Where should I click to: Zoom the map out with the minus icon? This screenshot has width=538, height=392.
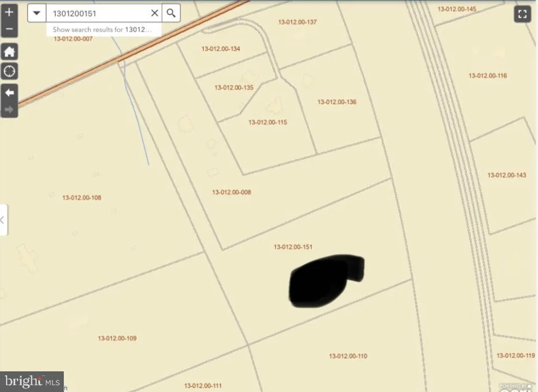tap(9, 29)
